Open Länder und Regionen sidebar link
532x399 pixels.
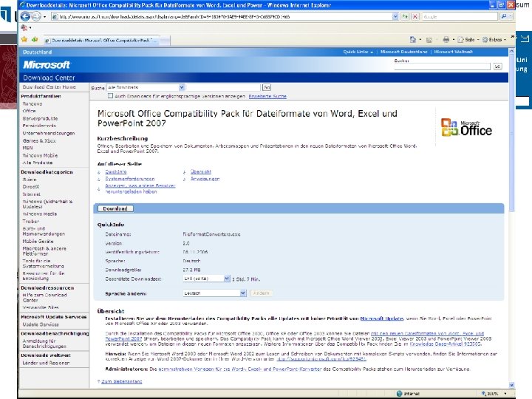[46, 363]
